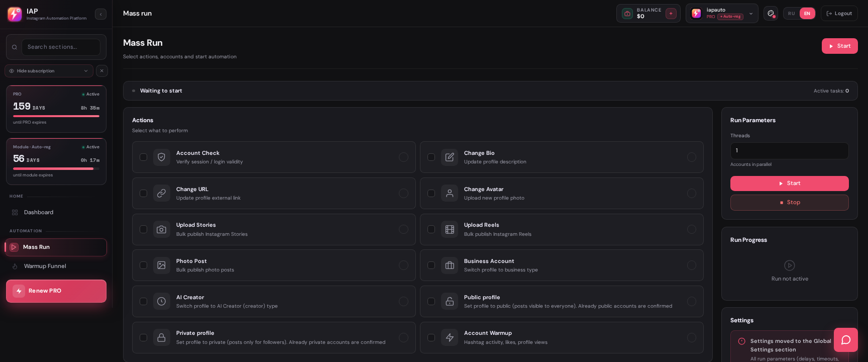Click the PRO 159 days progress bar

click(56, 116)
